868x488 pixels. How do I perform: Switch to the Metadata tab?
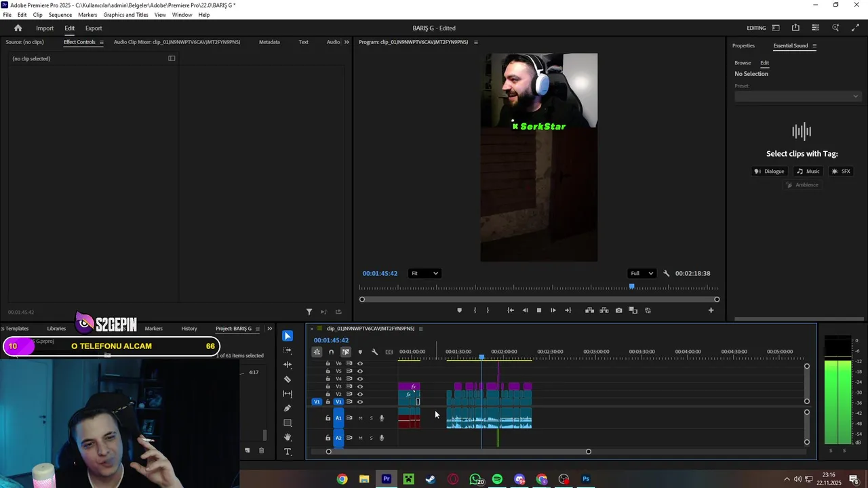pyautogui.click(x=269, y=42)
